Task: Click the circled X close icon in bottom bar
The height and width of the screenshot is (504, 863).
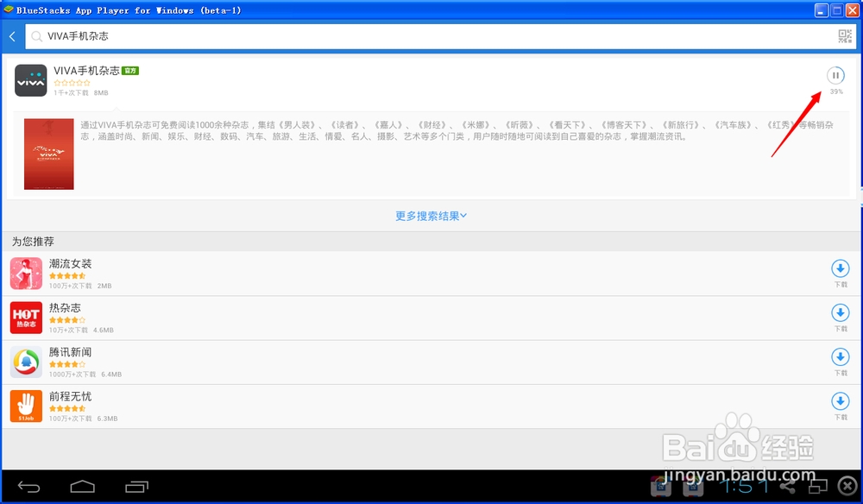Action: click(x=847, y=487)
